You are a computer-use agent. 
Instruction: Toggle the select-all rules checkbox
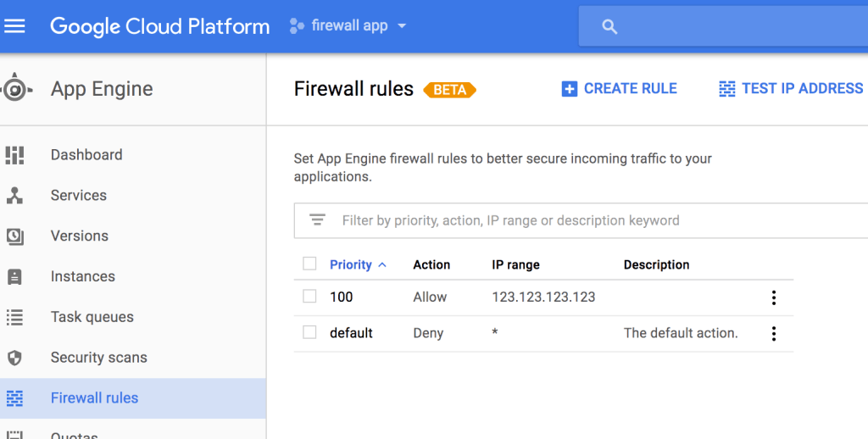coord(309,264)
